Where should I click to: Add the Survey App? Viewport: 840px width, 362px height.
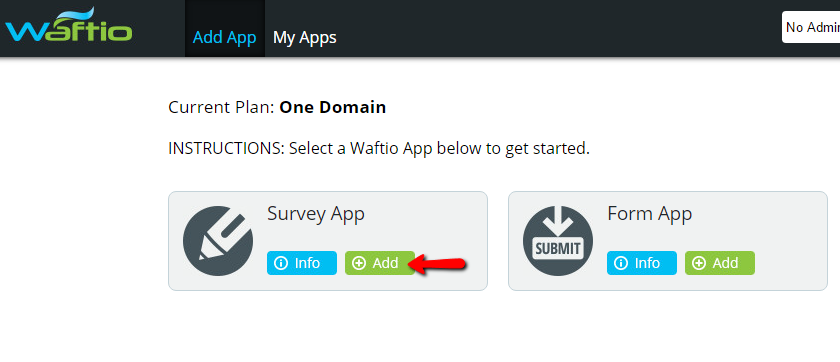tap(380, 263)
